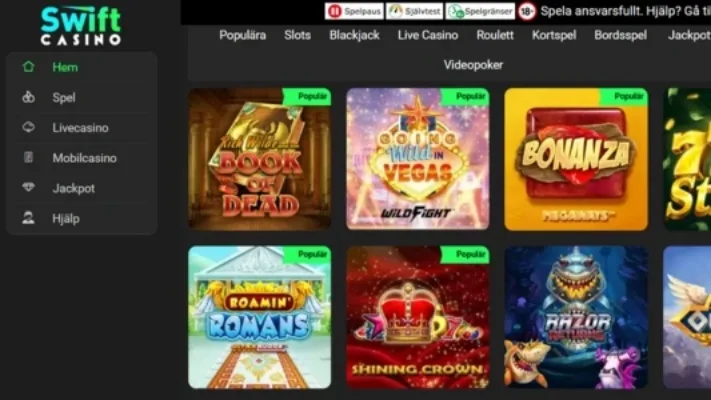
Task: Open the Spel cherries icon
Action: tap(29, 97)
